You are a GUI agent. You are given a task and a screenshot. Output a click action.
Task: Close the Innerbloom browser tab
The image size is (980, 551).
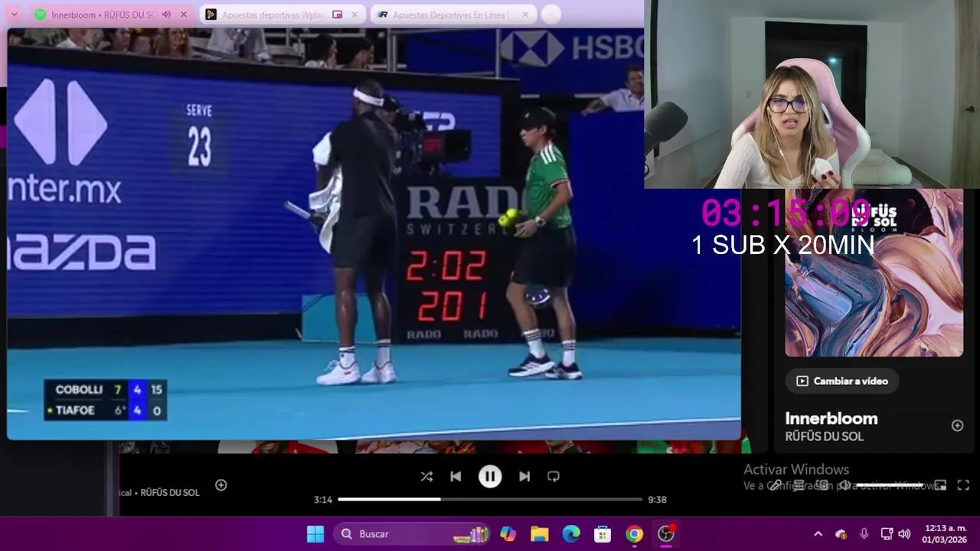pos(184,15)
